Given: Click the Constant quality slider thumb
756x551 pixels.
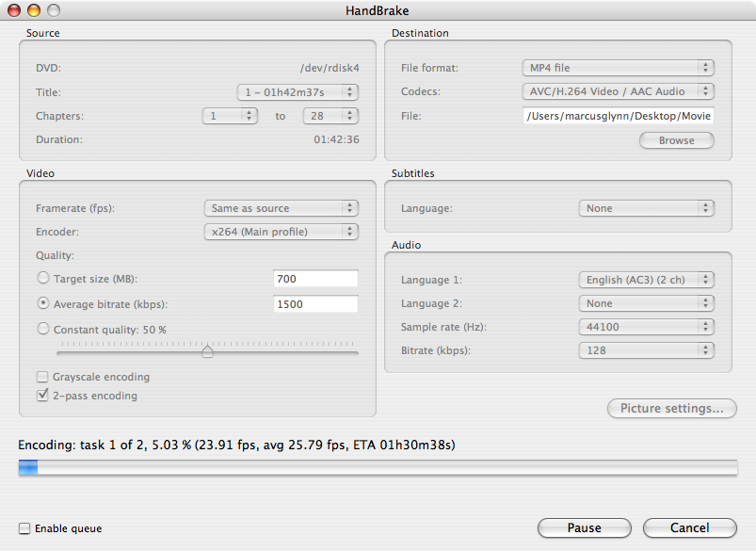Looking at the screenshot, I should [x=207, y=351].
